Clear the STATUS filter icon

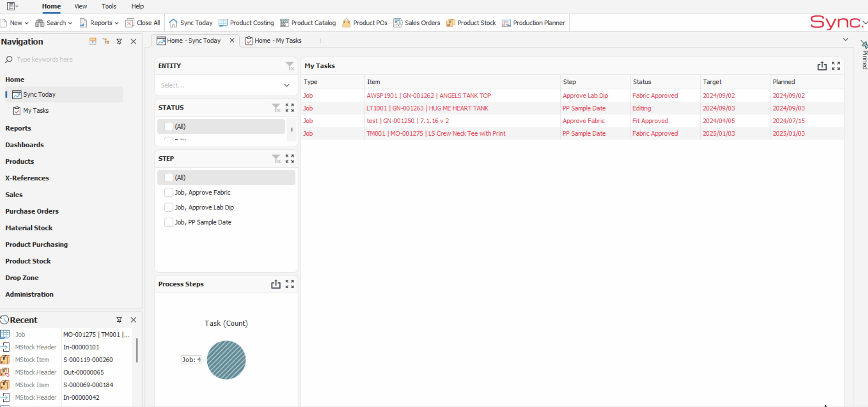click(x=276, y=108)
